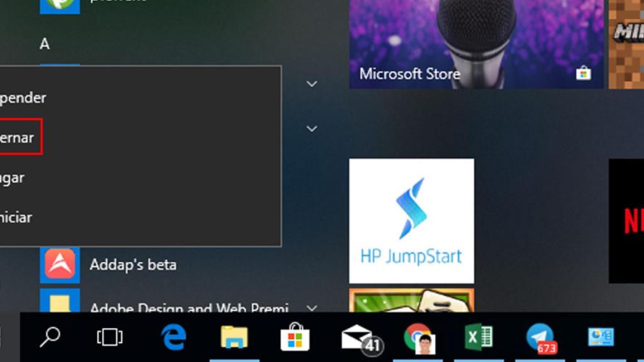Collapse the second tile group chevron
The width and height of the screenshot is (644, 362).
pyautogui.click(x=311, y=128)
